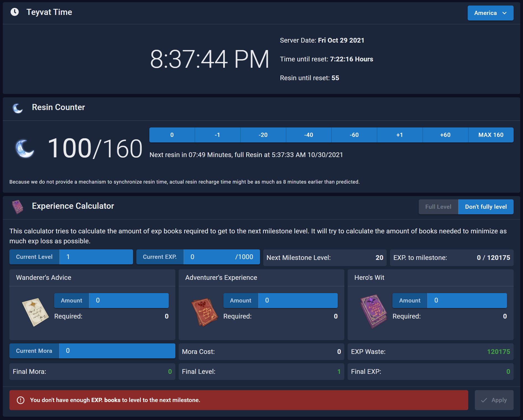Click the Final EXP row
The width and height of the screenshot is (523, 420).
click(431, 372)
